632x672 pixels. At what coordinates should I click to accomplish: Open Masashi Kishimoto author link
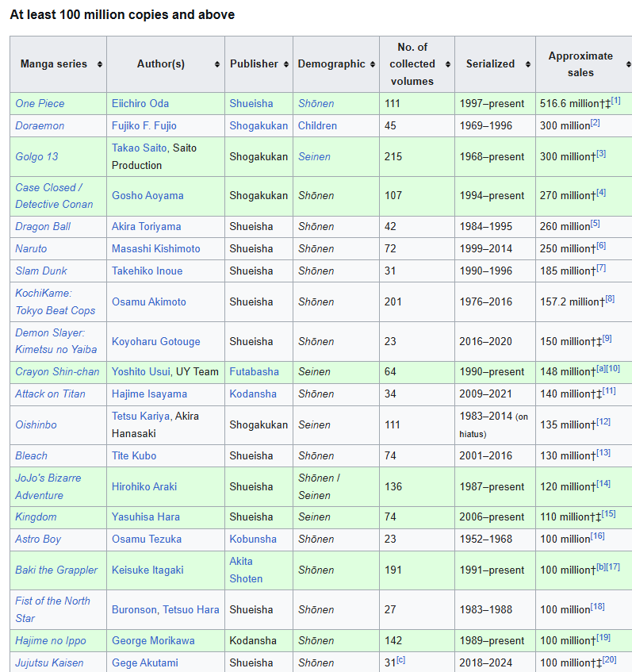[x=156, y=249]
